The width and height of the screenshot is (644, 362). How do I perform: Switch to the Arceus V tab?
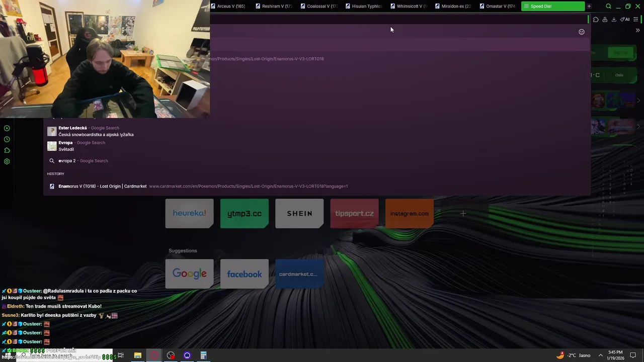(229, 6)
